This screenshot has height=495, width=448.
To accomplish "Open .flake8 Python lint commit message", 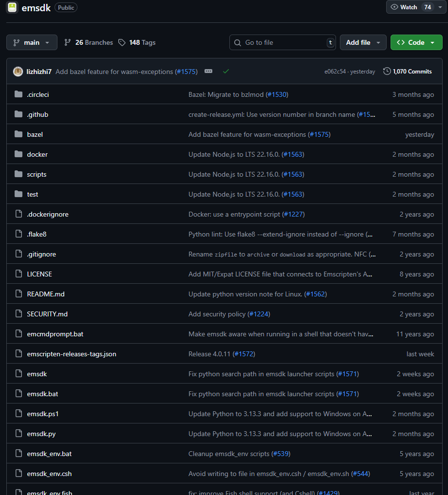I will [280, 234].
